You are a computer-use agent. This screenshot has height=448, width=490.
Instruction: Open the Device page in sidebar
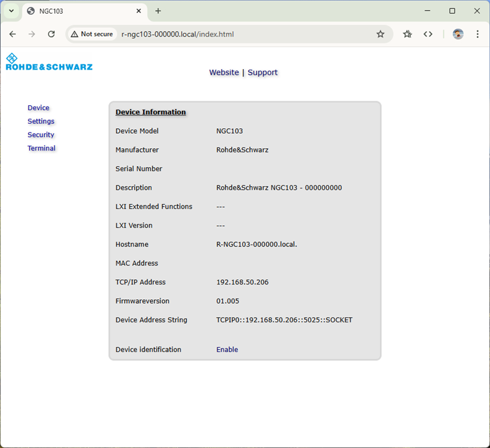39,108
